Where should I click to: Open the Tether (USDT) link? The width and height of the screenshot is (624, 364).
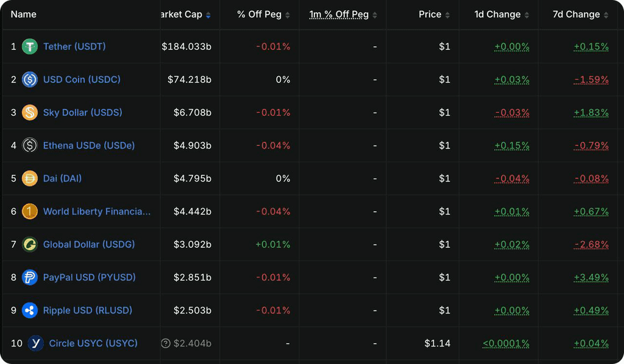tap(74, 46)
